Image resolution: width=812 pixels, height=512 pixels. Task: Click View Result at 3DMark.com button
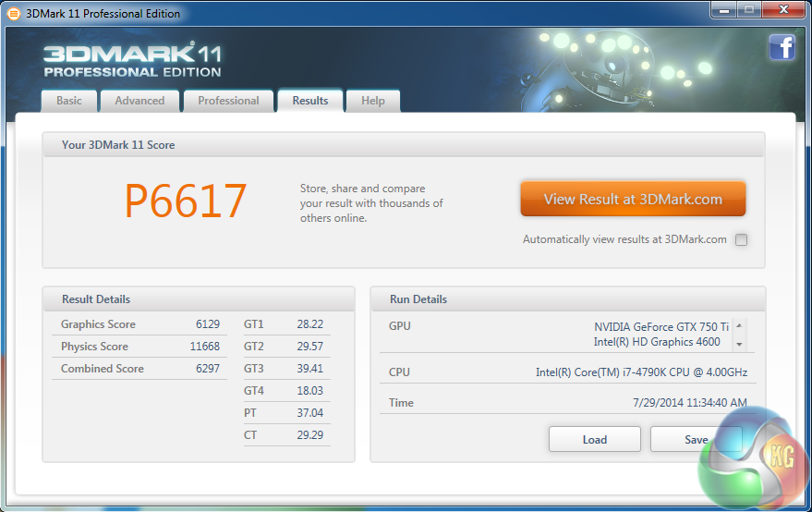[633, 199]
